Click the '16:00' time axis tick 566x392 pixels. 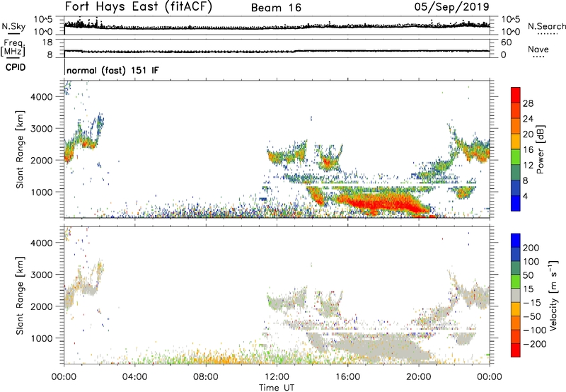point(347,377)
